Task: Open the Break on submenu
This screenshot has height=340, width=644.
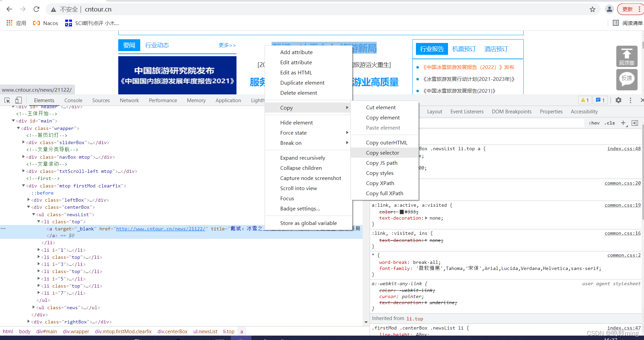Action: pos(309,143)
